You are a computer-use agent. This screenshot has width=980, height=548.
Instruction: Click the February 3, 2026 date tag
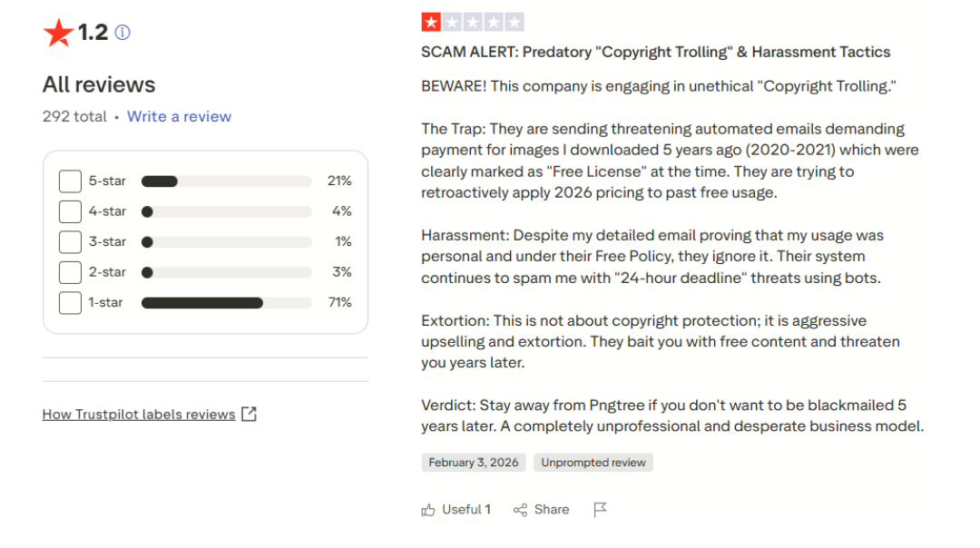[474, 463]
